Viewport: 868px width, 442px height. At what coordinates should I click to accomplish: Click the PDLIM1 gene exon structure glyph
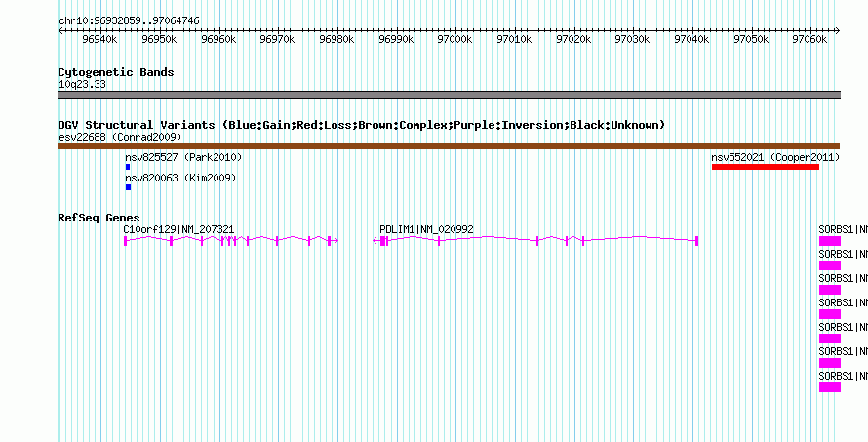(x=535, y=240)
